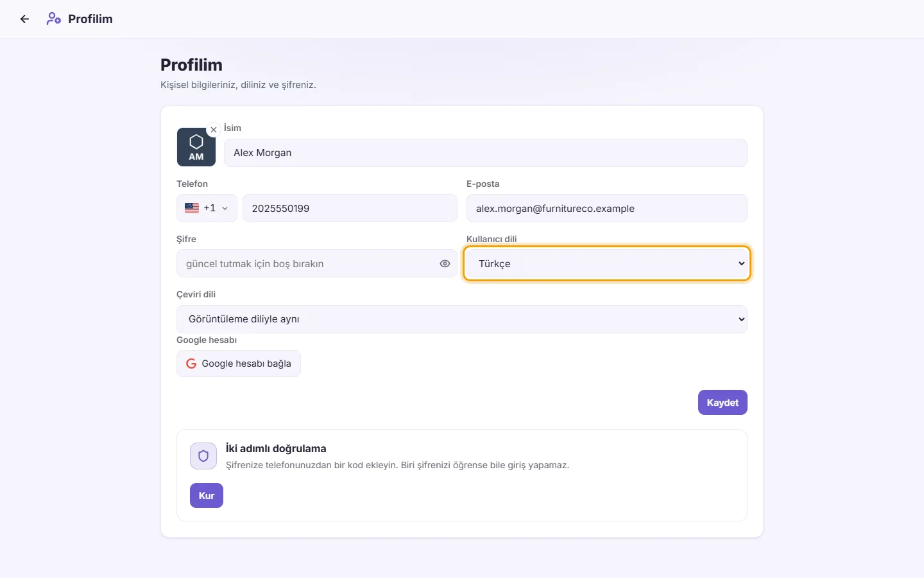Click the Çeviri dili label
924x578 pixels.
pyautogui.click(x=196, y=294)
